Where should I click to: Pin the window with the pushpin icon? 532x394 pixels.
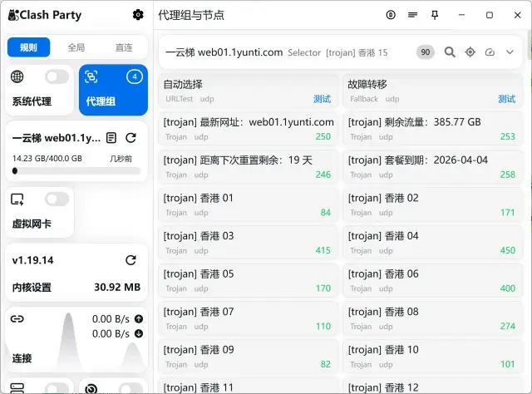coord(435,15)
